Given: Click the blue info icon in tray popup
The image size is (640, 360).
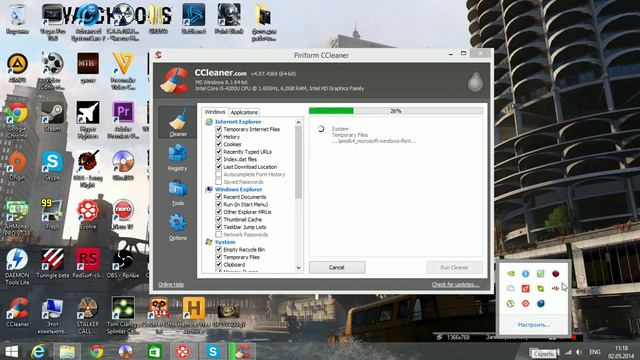Looking at the screenshot, I should click(526, 273).
